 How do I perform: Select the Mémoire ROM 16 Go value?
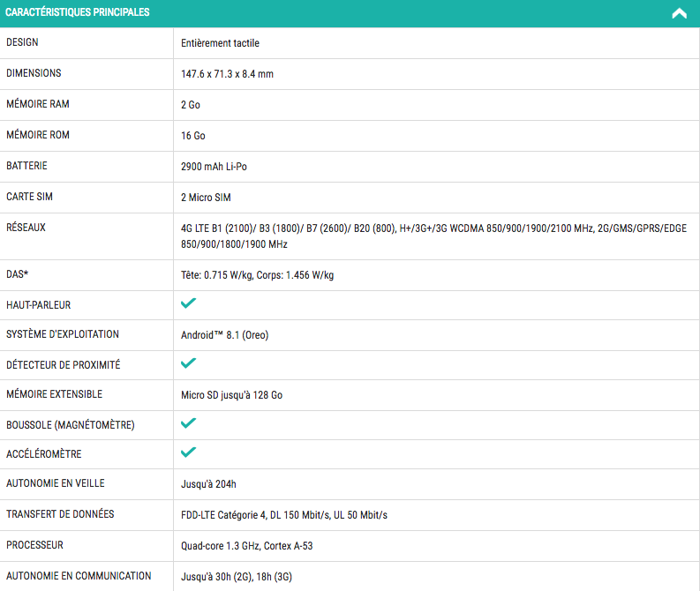(193, 136)
